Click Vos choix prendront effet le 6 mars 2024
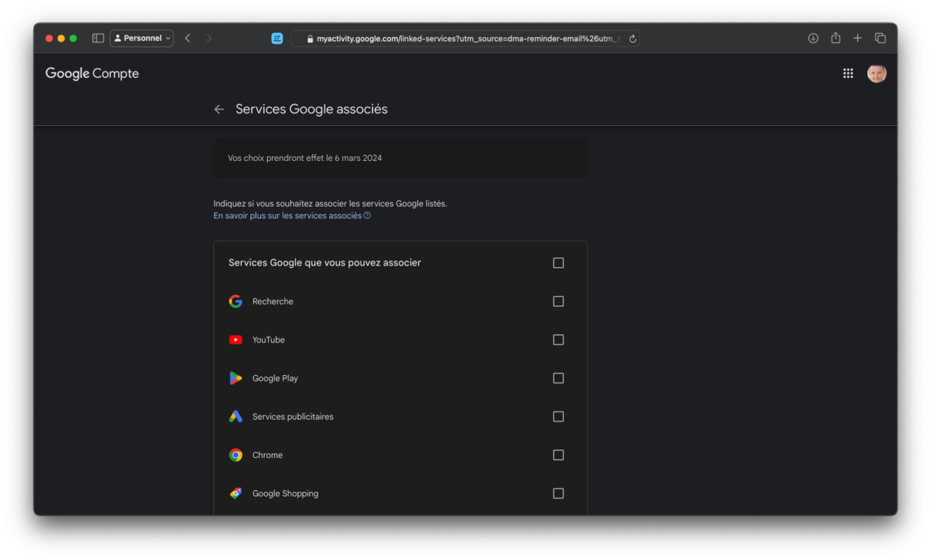 click(305, 158)
